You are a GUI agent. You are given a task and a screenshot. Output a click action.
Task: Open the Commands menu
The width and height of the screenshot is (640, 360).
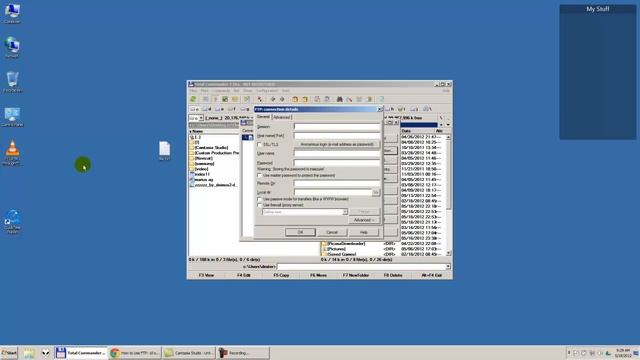(x=221, y=91)
